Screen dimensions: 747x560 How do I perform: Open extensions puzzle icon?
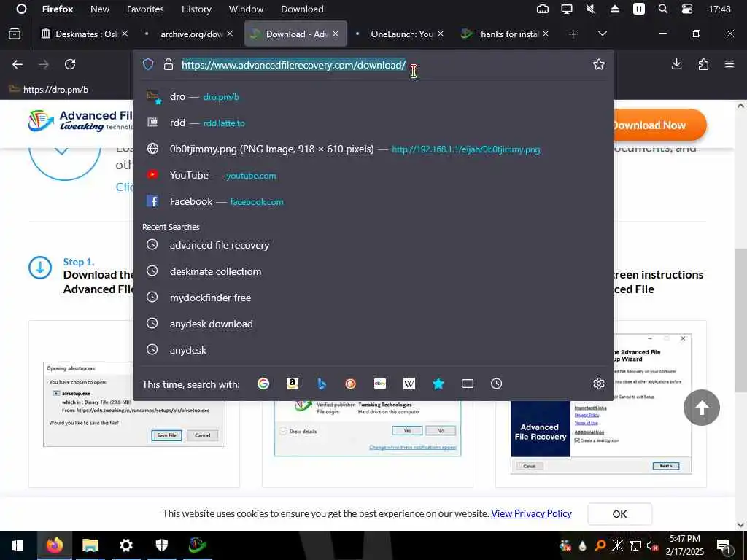tap(703, 64)
